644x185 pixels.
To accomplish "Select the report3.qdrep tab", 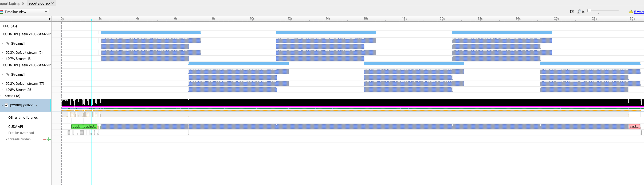I will pyautogui.click(x=38, y=3).
